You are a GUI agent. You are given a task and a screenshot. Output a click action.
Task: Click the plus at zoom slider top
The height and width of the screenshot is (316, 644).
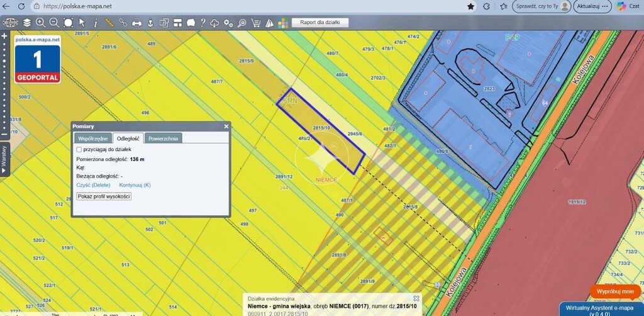(4, 36)
